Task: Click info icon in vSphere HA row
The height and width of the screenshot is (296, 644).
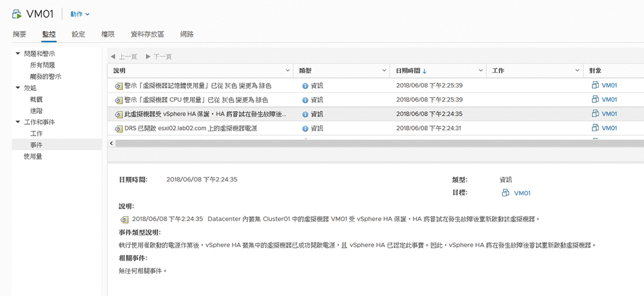Action: (305, 114)
